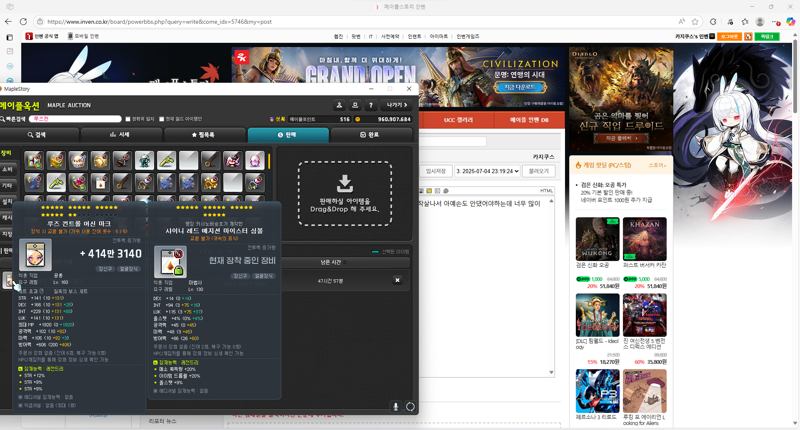Open the 인벤 공식 앱 link
800x430 pixels.
click(42, 36)
